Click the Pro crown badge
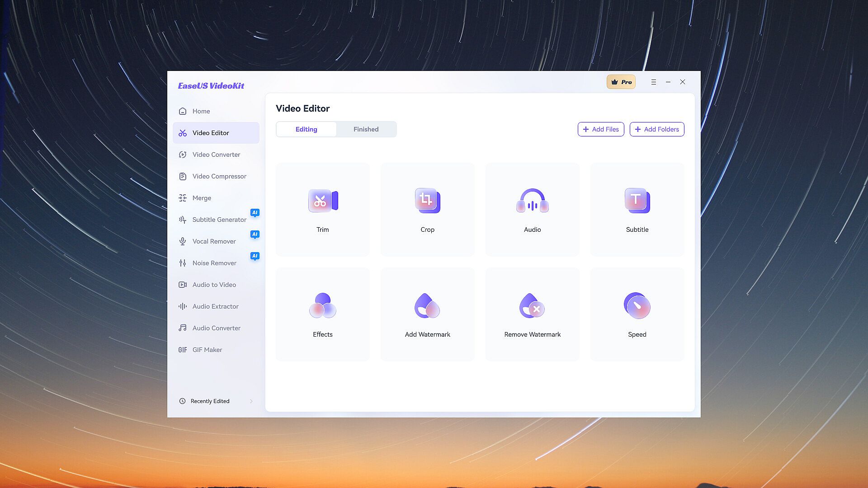The height and width of the screenshot is (488, 868). click(x=621, y=82)
